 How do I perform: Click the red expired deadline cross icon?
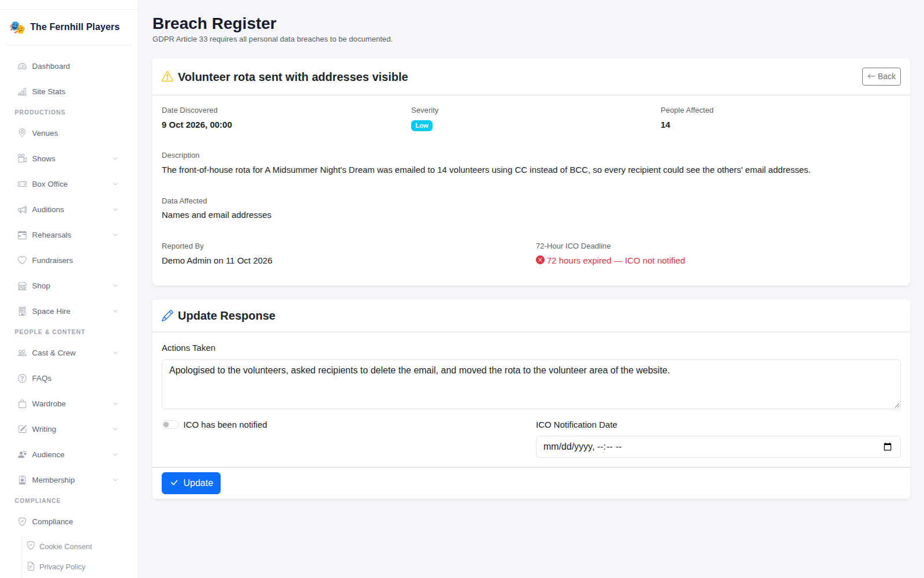(x=540, y=260)
